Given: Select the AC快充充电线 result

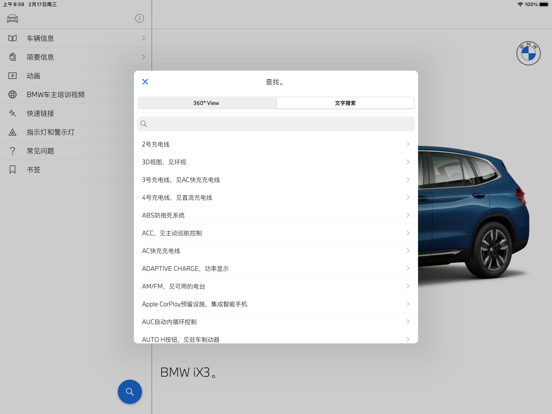Looking at the screenshot, I should [x=276, y=251].
